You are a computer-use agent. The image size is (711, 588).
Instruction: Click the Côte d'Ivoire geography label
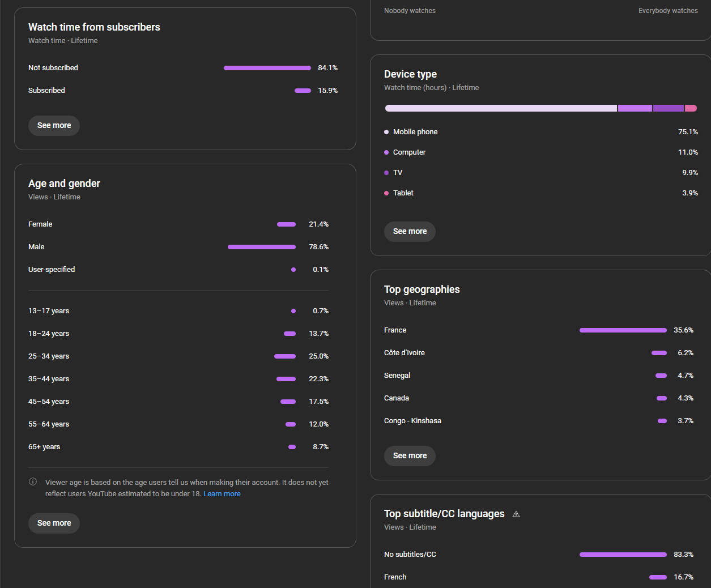tap(404, 353)
